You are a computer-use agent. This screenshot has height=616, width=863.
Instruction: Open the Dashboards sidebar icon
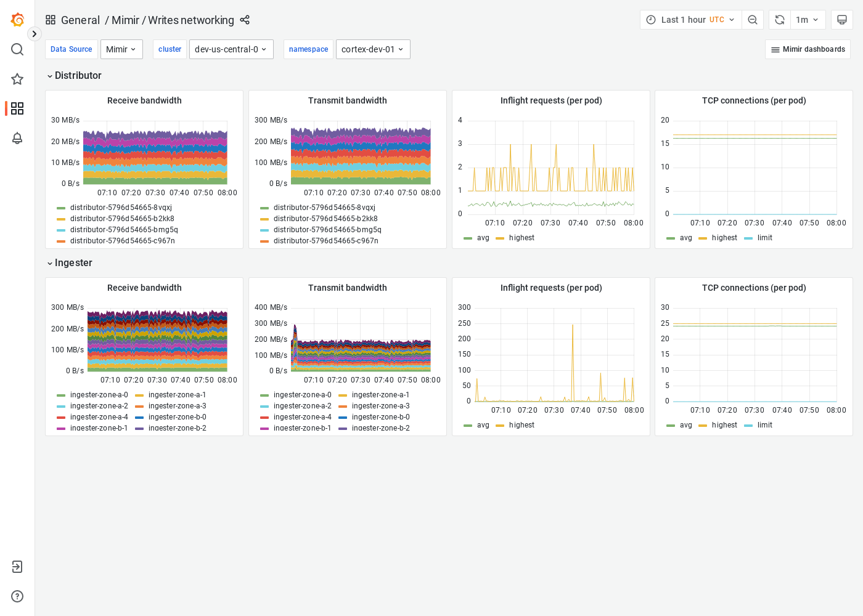point(17,108)
